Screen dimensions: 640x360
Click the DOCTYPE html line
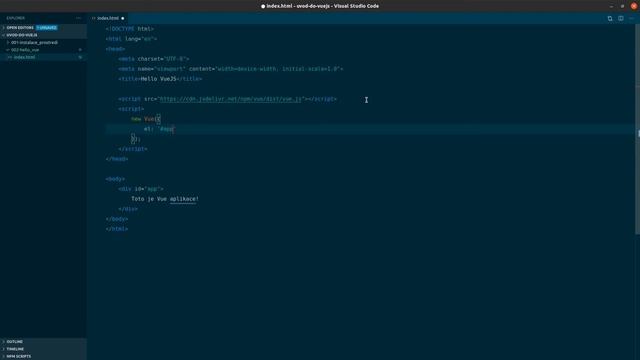click(129, 29)
